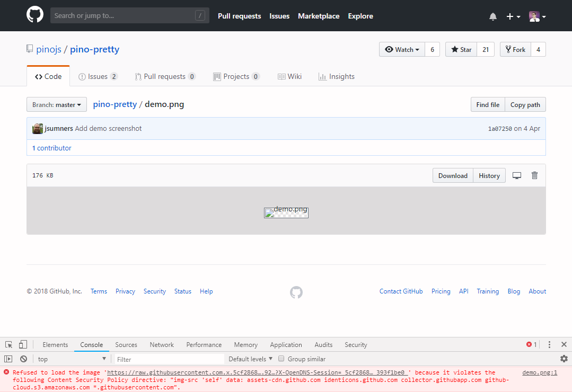Image resolution: width=572 pixels, height=392 pixels.
Task: Select the inspect element tool in DevTools
Action: [x=8, y=344]
